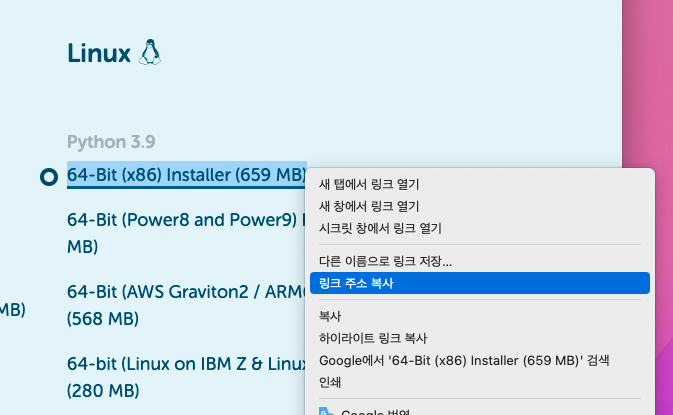This screenshot has width=673, height=415.
Task: Select '시크릿 창에서 링크 열기' menu entry
Action: point(480,228)
